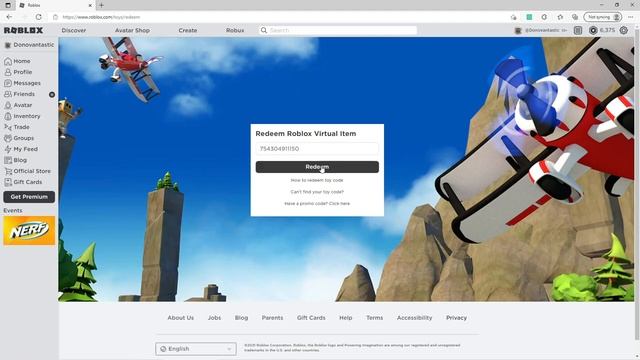Click the Redeem button
This screenshot has width=640, height=360.
[317, 167]
